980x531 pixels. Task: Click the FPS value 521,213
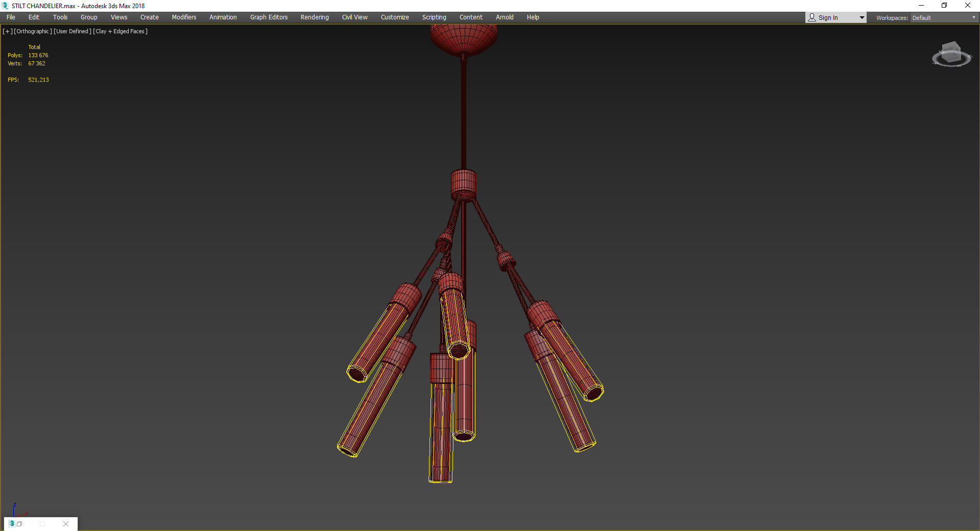click(x=38, y=80)
